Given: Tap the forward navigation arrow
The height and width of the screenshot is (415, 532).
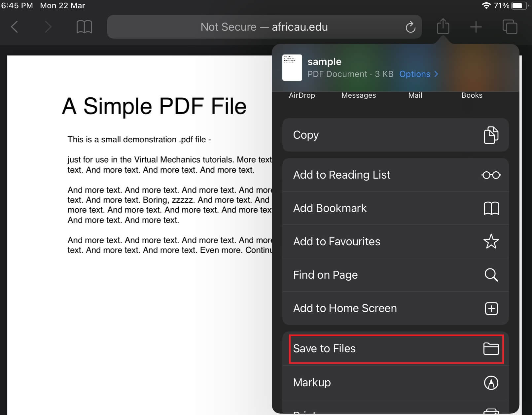Looking at the screenshot, I should coord(48,27).
